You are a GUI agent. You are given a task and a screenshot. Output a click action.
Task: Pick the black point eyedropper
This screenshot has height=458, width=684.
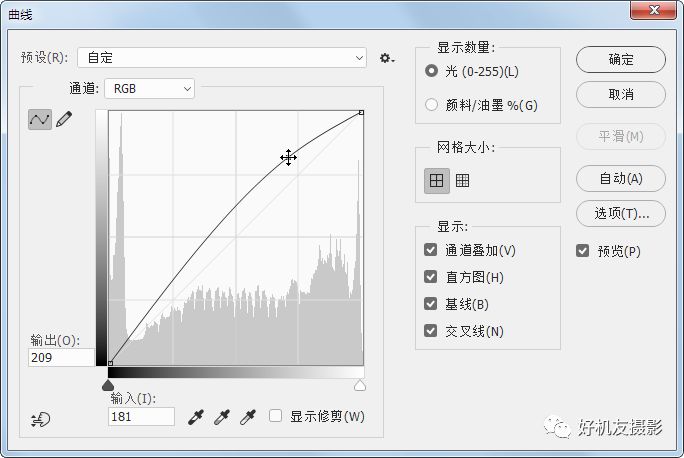pyautogui.click(x=196, y=417)
